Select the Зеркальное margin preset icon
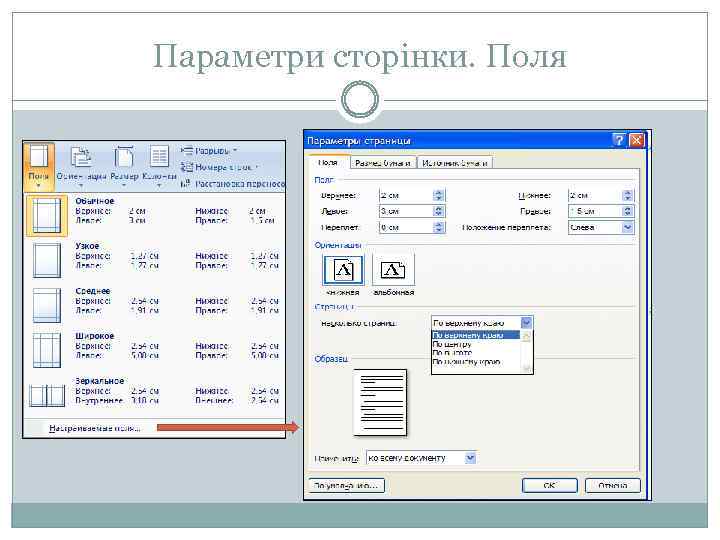The width and height of the screenshot is (720, 540). click(x=46, y=396)
